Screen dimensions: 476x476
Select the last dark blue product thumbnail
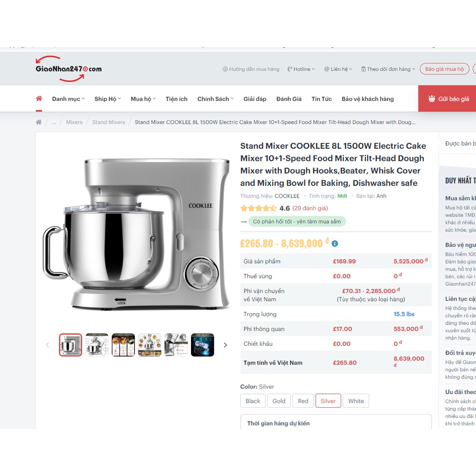(203, 345)
